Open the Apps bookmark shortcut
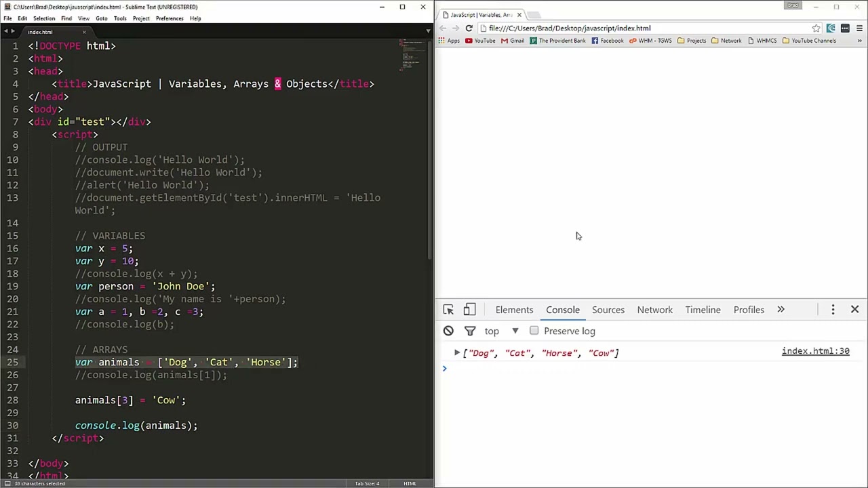 (449, 41)
